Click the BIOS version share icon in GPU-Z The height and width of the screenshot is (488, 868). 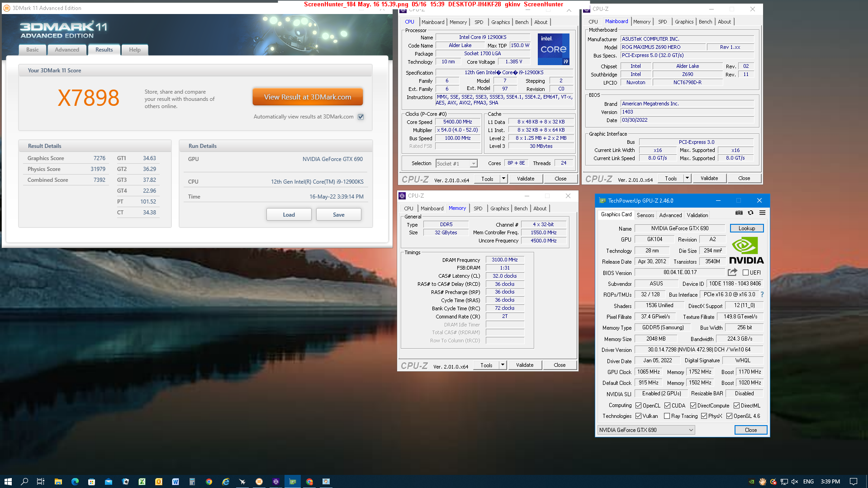coord(732,272)
